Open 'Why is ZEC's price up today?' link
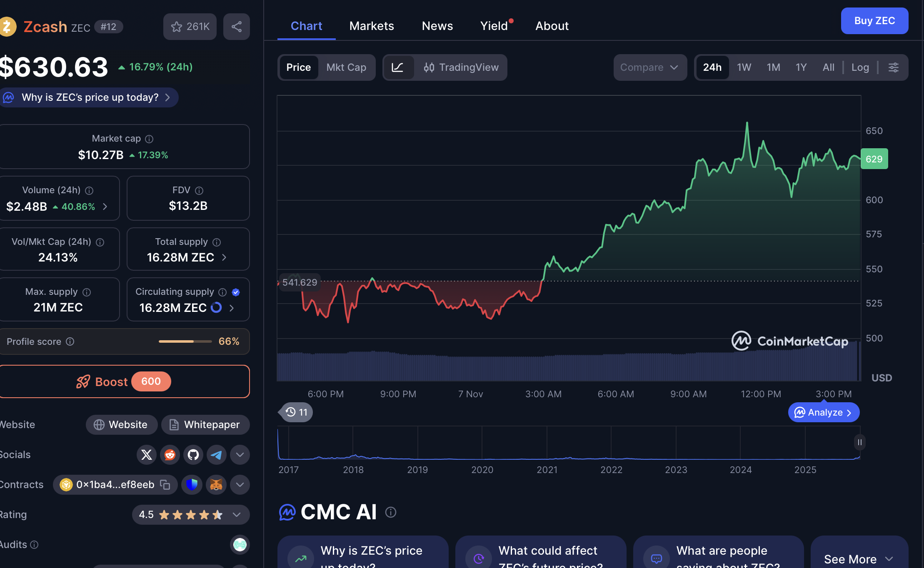The width and height of the screenshot is (924, 568). pyautogui.click(x=89, y=97)
